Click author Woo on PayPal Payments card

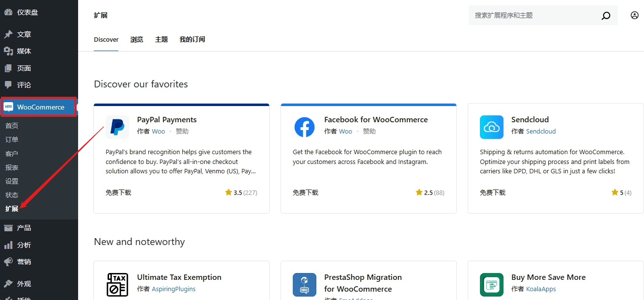pos(159,131)
